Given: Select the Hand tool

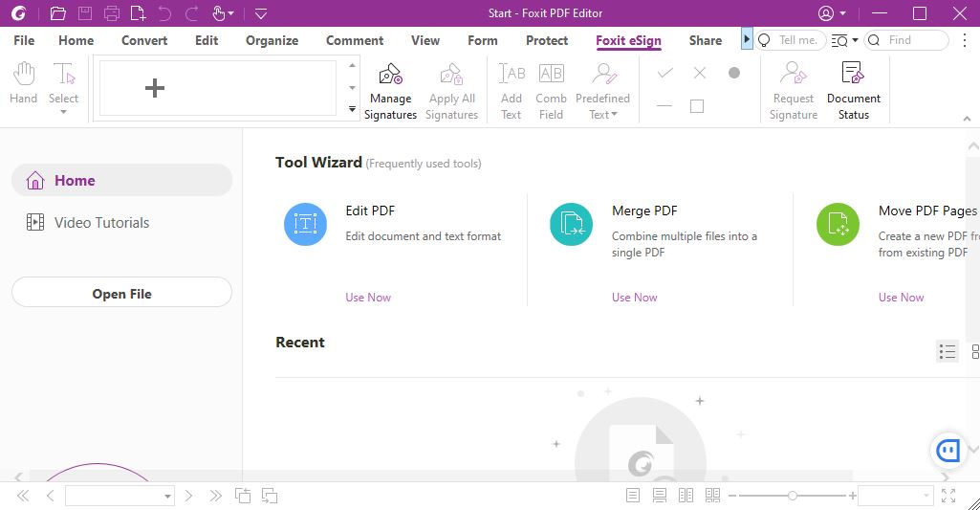Looking at the screenshot, I should pyautogui.click(x=23, y=83).
